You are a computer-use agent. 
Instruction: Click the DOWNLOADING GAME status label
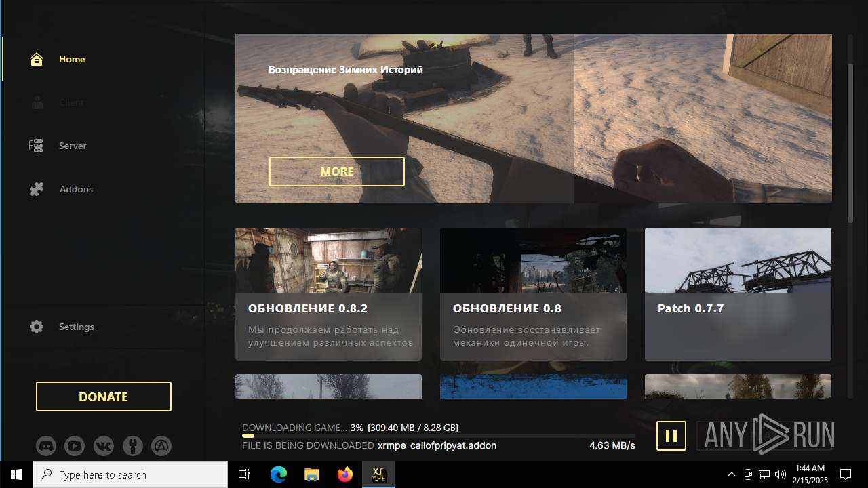click(x=294, y=428)
